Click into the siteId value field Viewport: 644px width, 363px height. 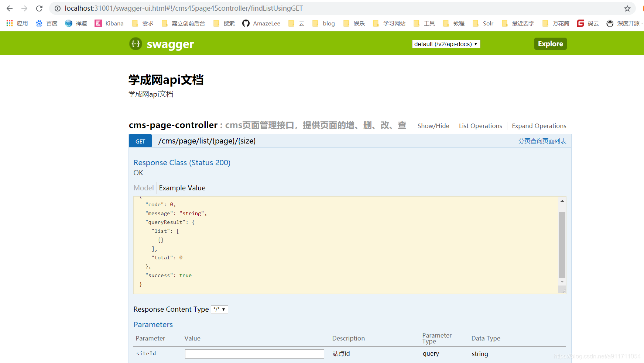click(x=254, y=354)
